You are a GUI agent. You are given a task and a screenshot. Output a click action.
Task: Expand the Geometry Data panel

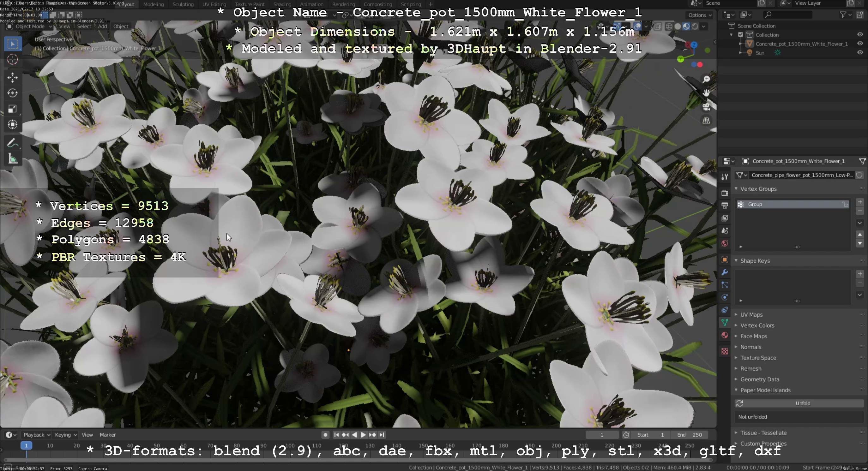tap(759, 379)
